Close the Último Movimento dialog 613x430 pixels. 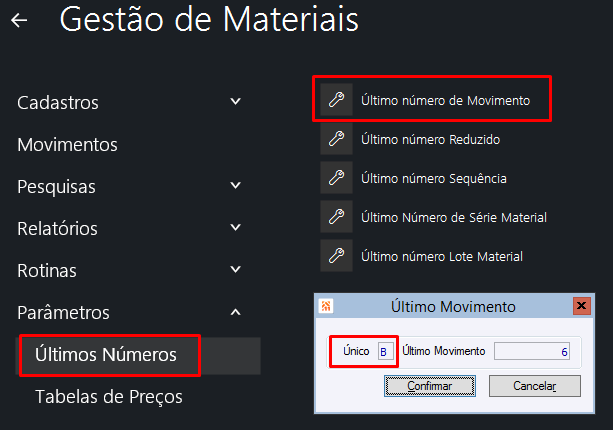[580, 306]
